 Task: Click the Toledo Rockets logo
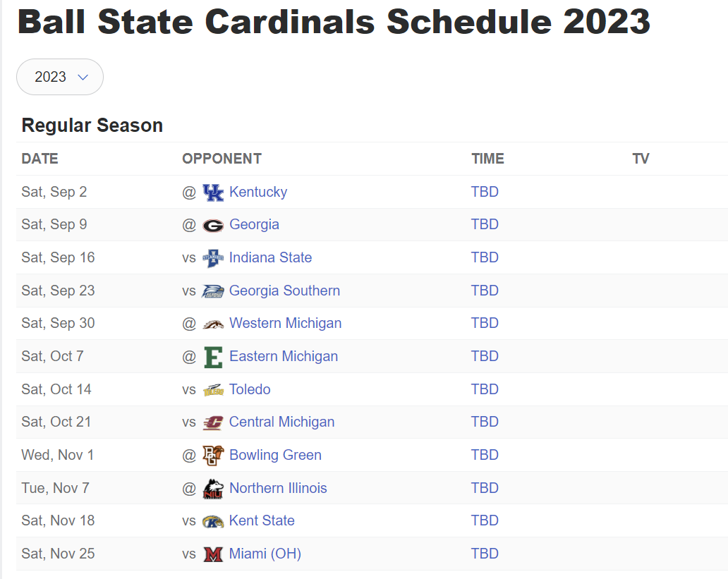(213, 390)
